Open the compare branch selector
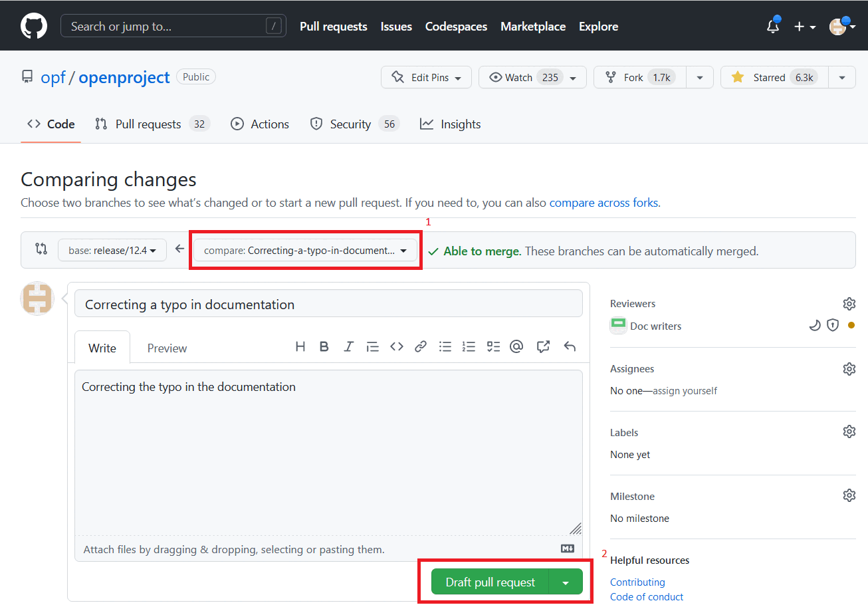 click(x=305, y=251)
